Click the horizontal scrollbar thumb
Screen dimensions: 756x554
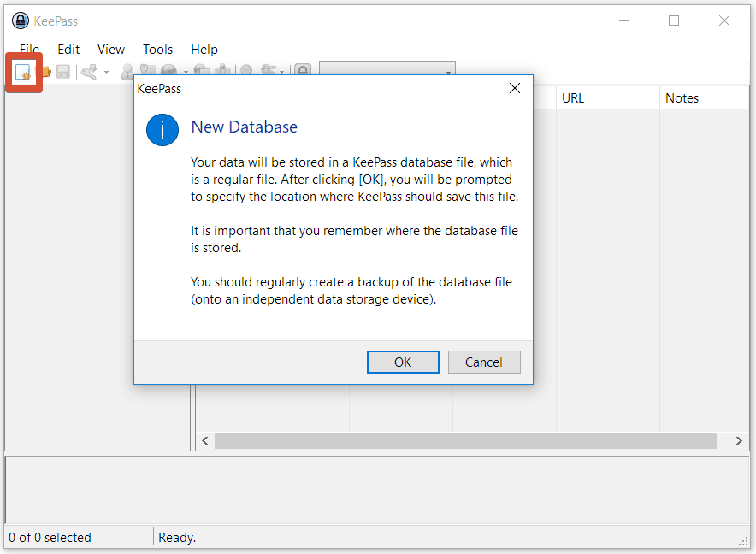point(465,440)
